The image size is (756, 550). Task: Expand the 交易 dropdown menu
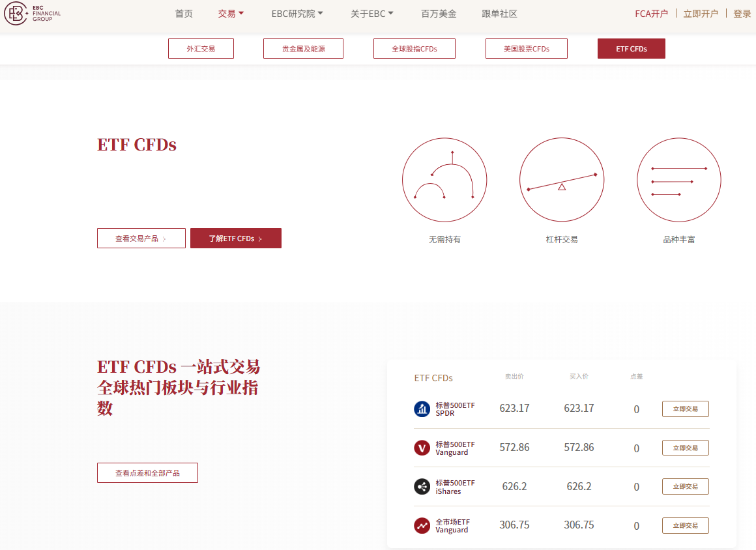click(231, 14)
